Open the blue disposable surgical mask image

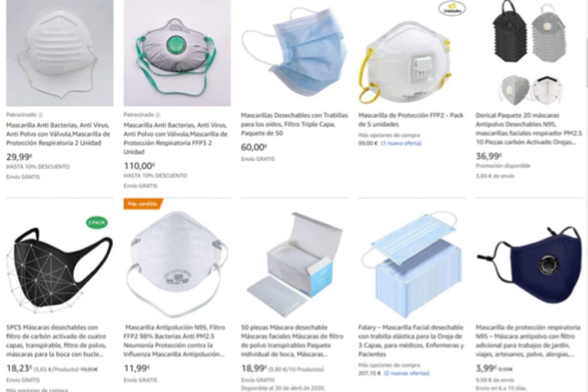coord(295,53)
